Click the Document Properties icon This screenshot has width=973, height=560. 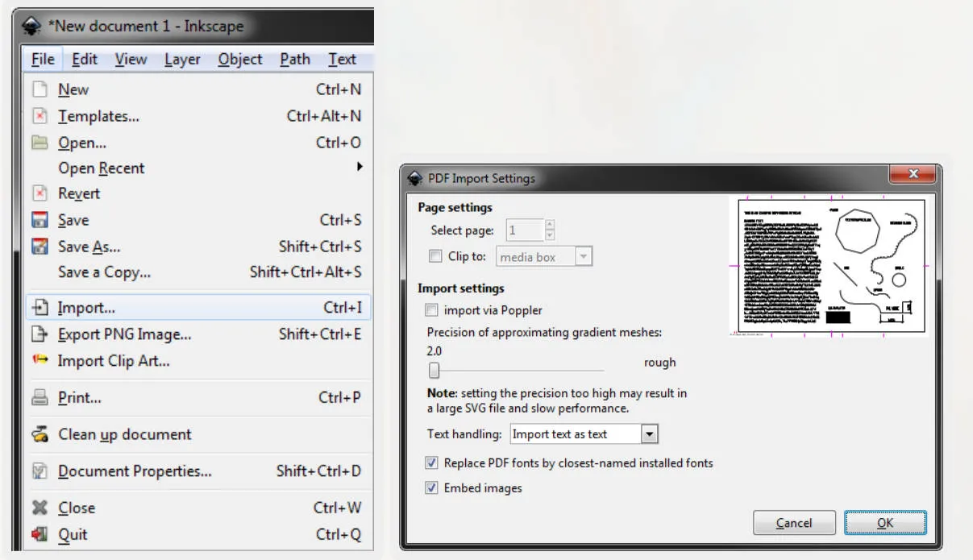point(40,471)
